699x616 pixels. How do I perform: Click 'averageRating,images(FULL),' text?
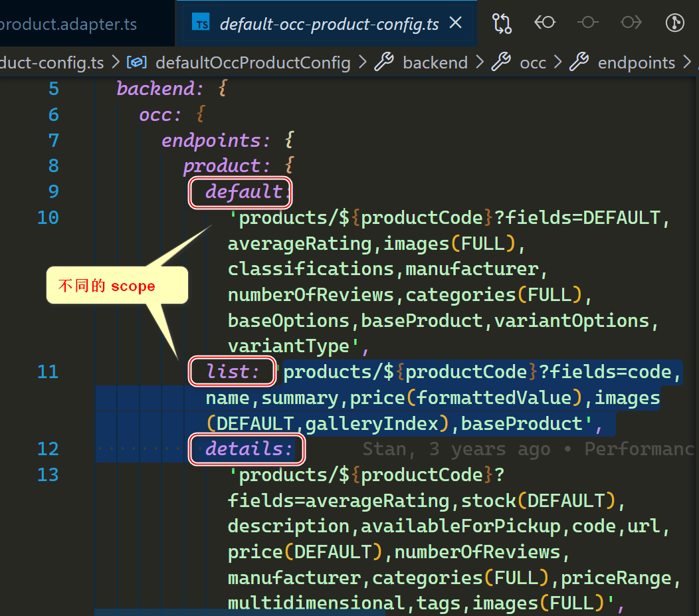coord(377,243)
